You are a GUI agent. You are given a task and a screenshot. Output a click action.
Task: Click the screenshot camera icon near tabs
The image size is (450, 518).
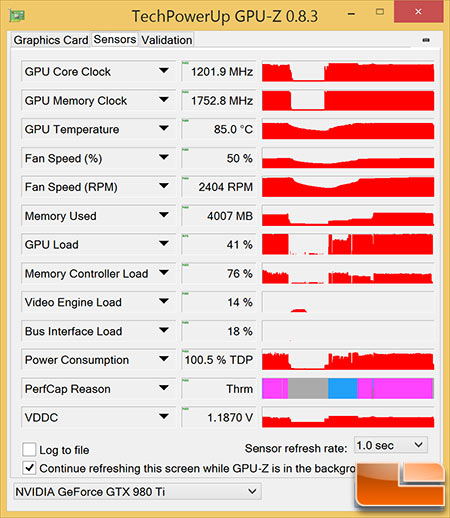[426, 40]
